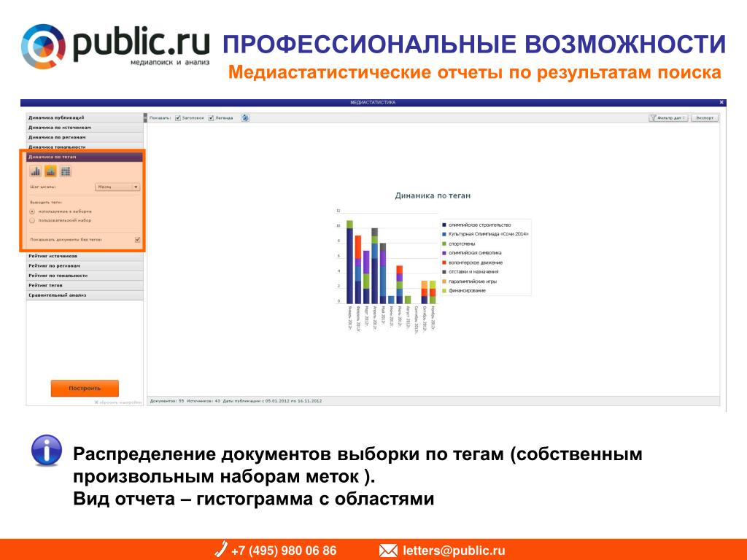This screenshot has width=747, height=560.
Task: Select the simple bar chart view icon
Action: [35, 171]
